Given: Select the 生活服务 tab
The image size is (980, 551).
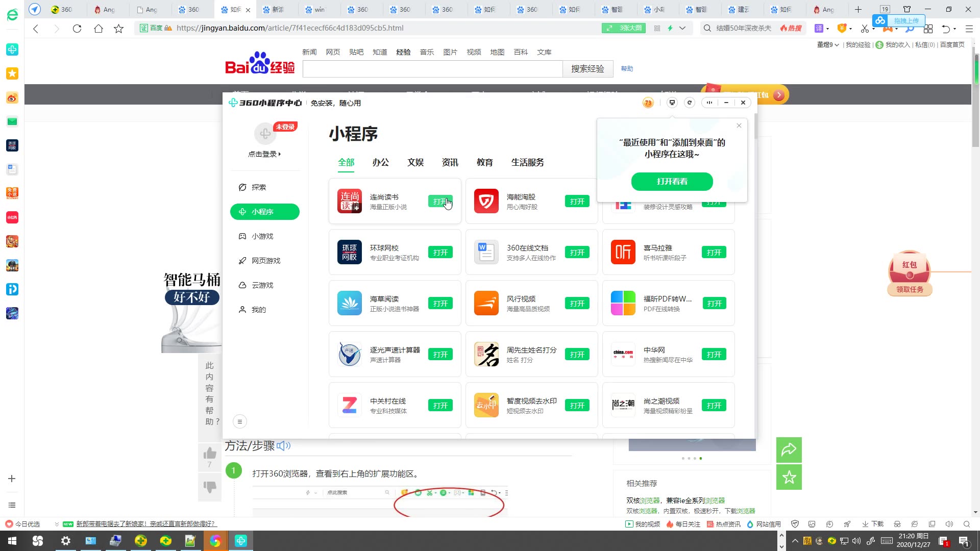Looking at the screenshot, I should [x=528, y=162].
